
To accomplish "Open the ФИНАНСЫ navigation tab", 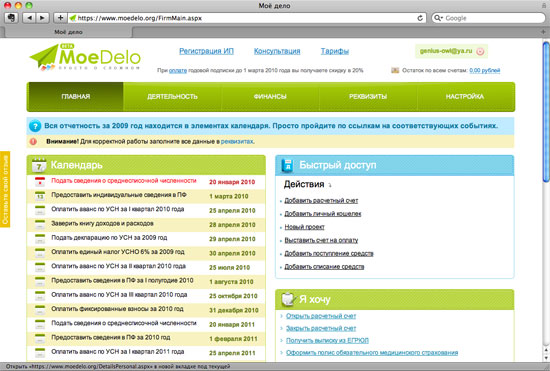I will [270, 97].
